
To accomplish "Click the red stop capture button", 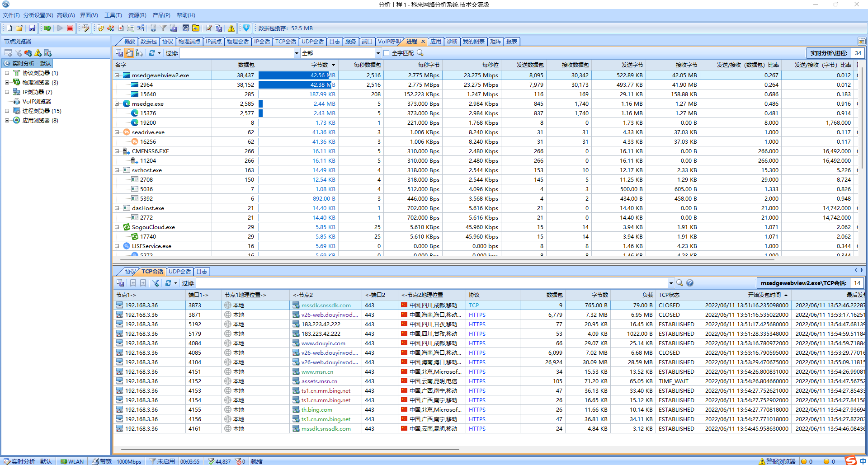I will click(x=70, y=28).
